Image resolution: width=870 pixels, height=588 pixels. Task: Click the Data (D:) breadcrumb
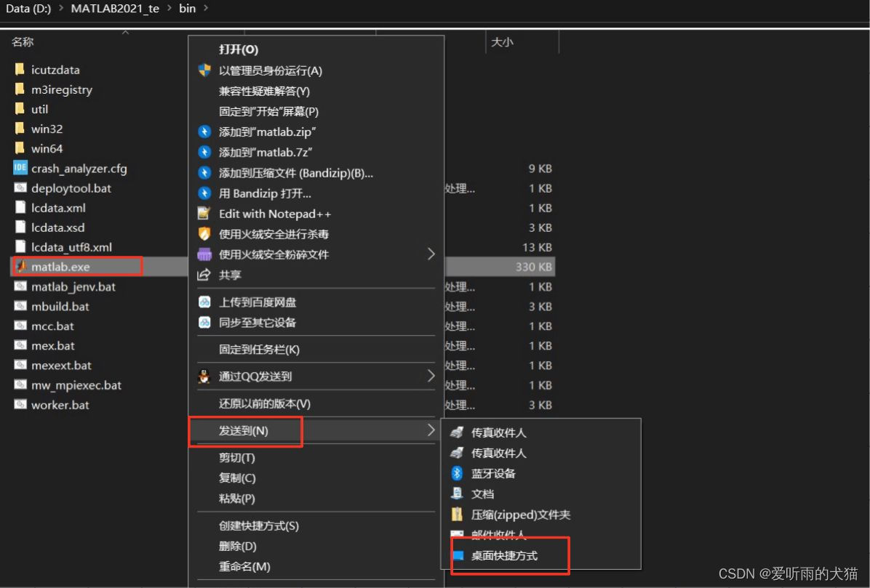click(x=28, y=8)
